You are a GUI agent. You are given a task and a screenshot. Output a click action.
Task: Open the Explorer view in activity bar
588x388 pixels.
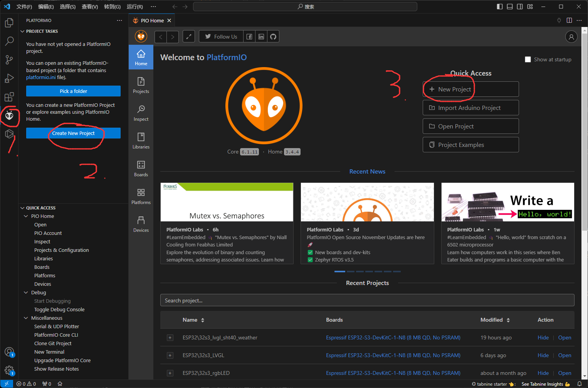(x=9, y=23)
